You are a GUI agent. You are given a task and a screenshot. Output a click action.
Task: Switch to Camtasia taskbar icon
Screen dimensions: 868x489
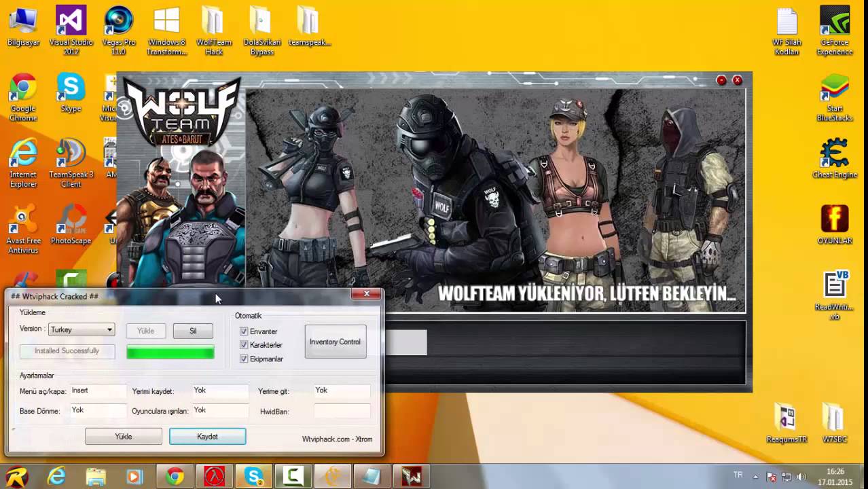pyautogui.click(x=293, y=477)
